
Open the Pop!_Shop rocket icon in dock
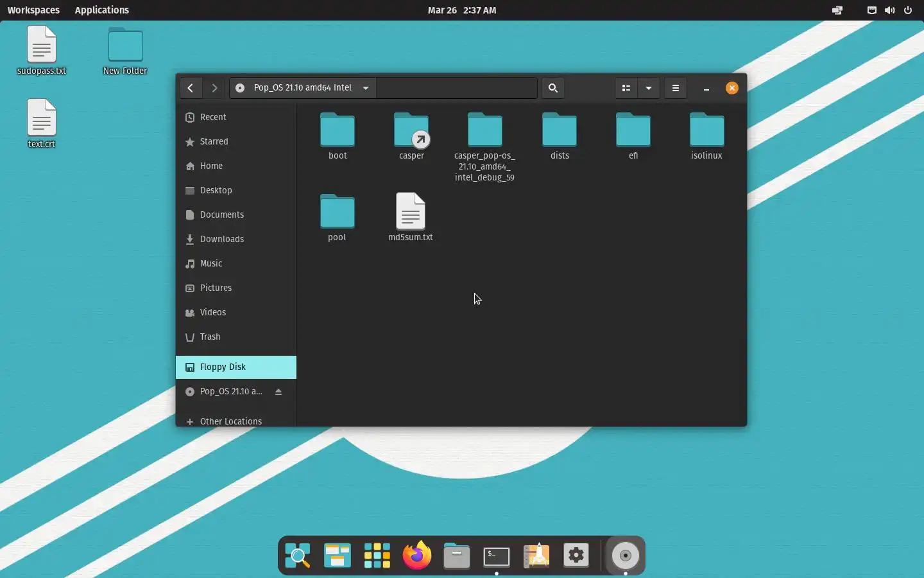point(536,556)
